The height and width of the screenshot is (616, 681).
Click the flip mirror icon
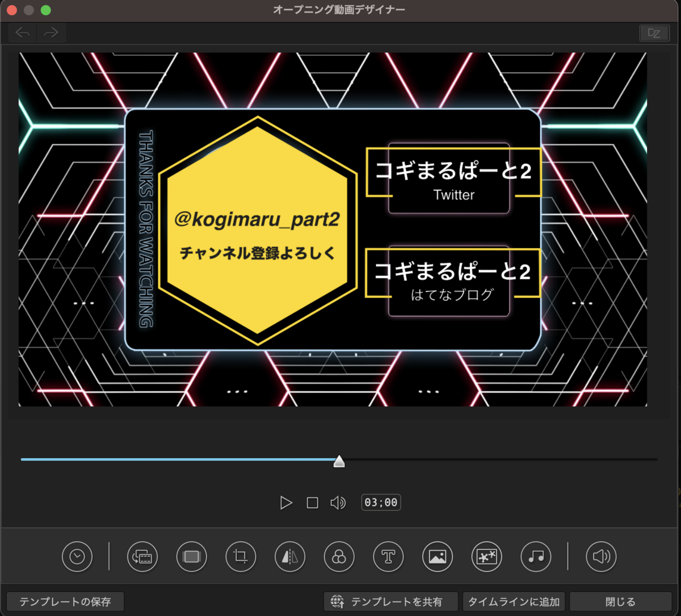[x=290, y=556]
